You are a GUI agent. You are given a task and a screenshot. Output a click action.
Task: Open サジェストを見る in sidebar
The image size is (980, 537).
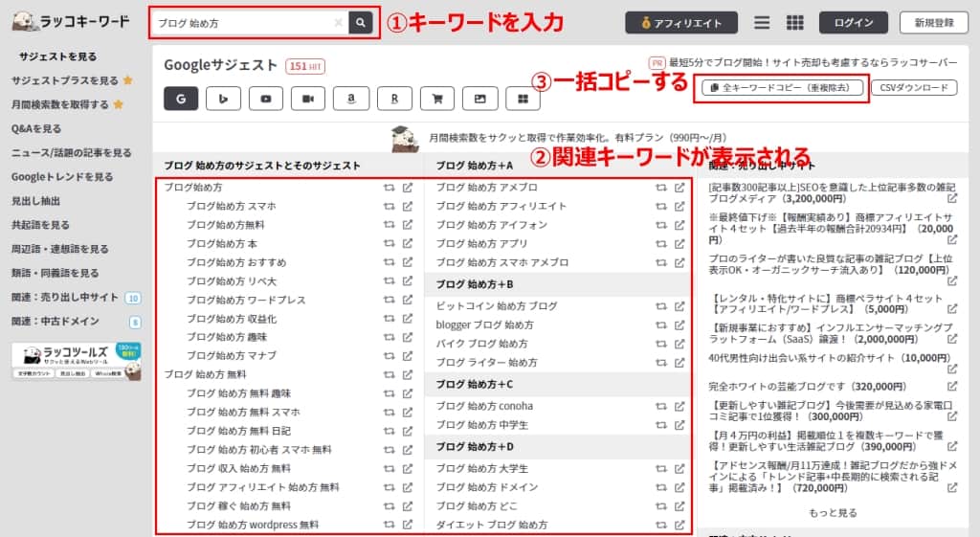pyautogui.click(x=57, y=56)
